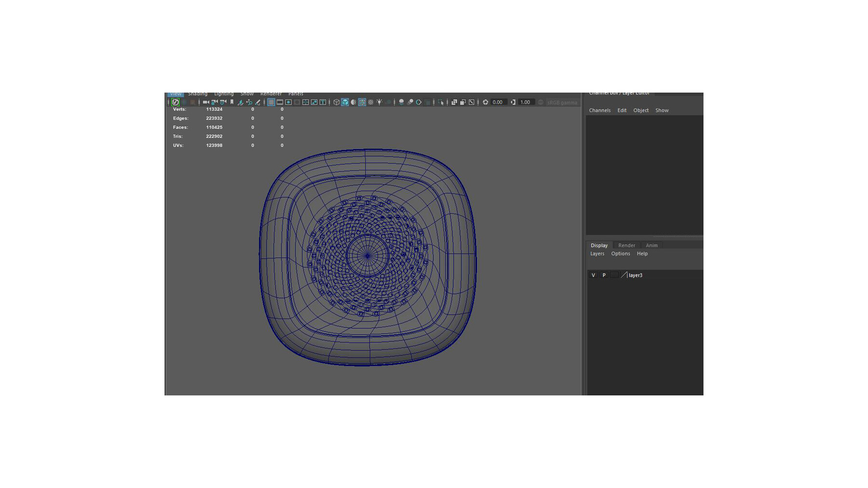868x488 pixels.
Task: Switch to the Render tab
Action: [x=626, y=245]
